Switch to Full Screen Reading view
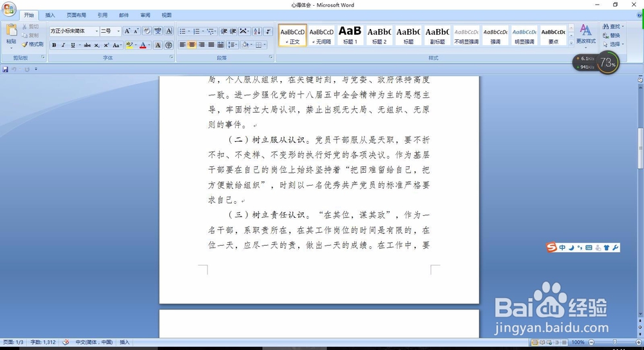The height and width of the screenshot is (350, 644). [542, 342]
